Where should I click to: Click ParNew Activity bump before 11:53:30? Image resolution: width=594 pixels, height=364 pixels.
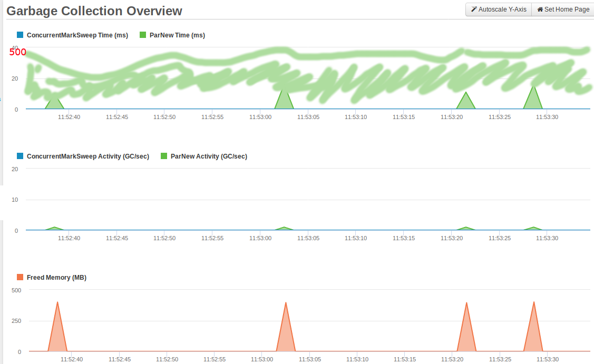[533, 229]
